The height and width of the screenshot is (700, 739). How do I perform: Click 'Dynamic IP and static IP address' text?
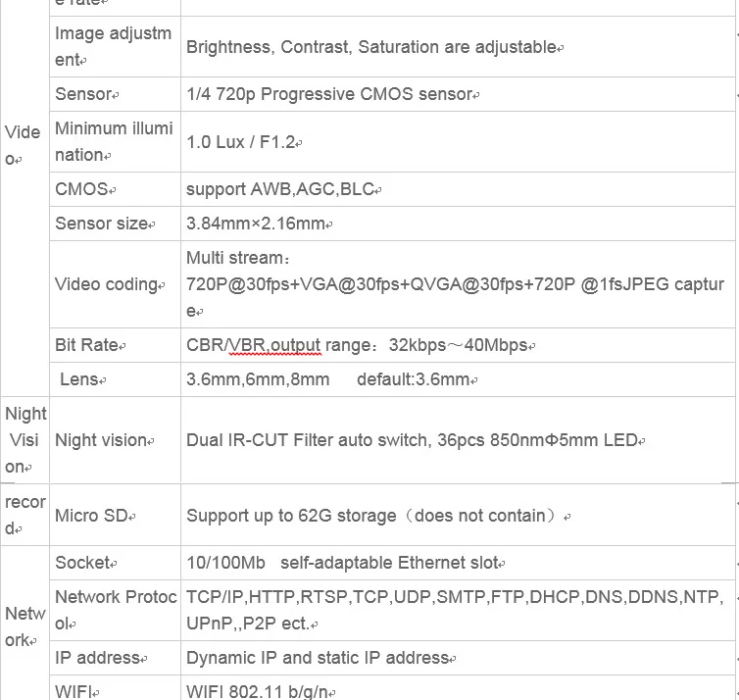click(x=318, y=658)
